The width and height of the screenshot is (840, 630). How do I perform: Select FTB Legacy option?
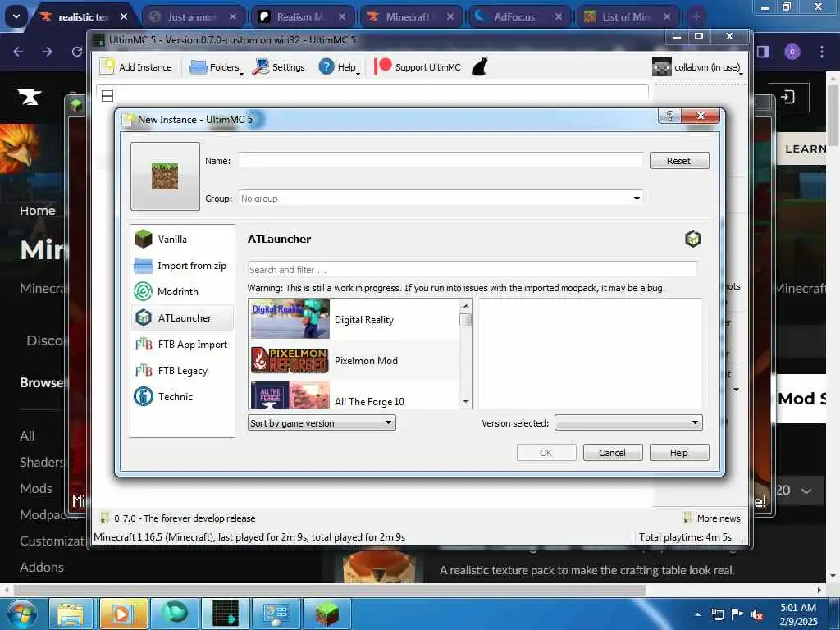182,370
